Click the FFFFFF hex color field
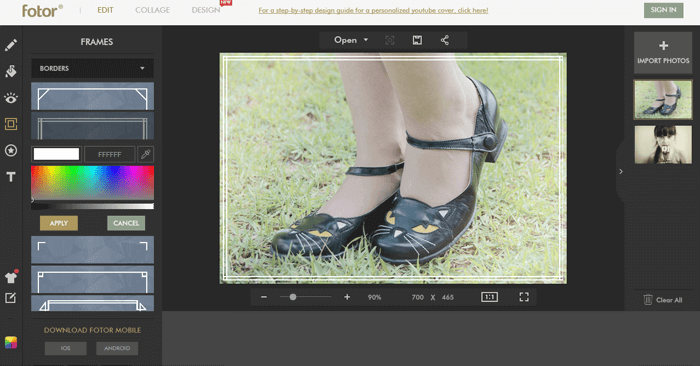Screen dimensions: 700x366 pyautogui.click(x=109, y=154)
